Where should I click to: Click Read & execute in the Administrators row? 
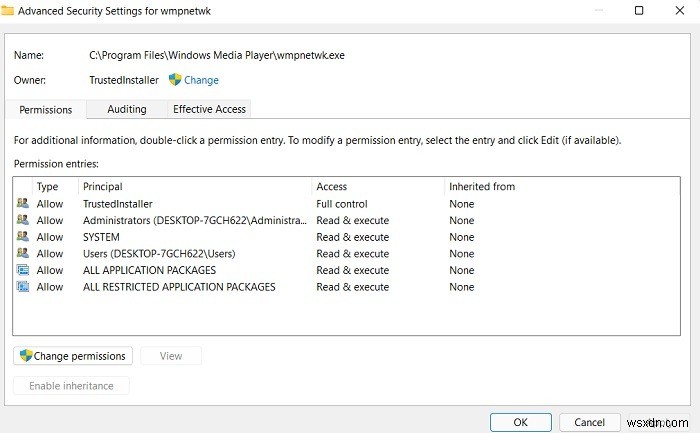tap(353, 221)
